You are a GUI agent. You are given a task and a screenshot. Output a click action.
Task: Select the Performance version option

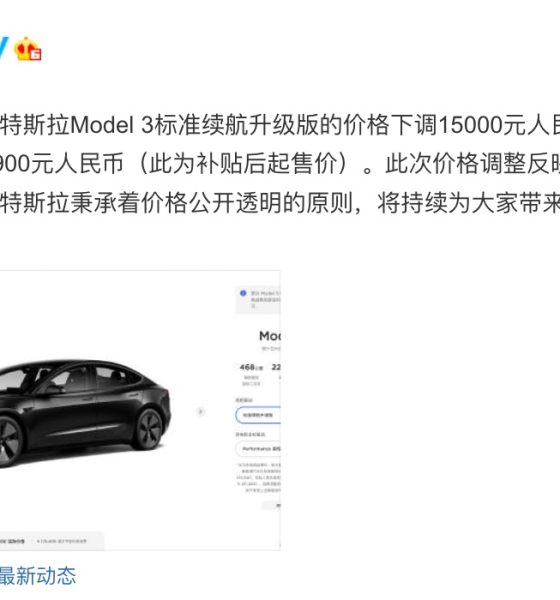coord(258,448)
